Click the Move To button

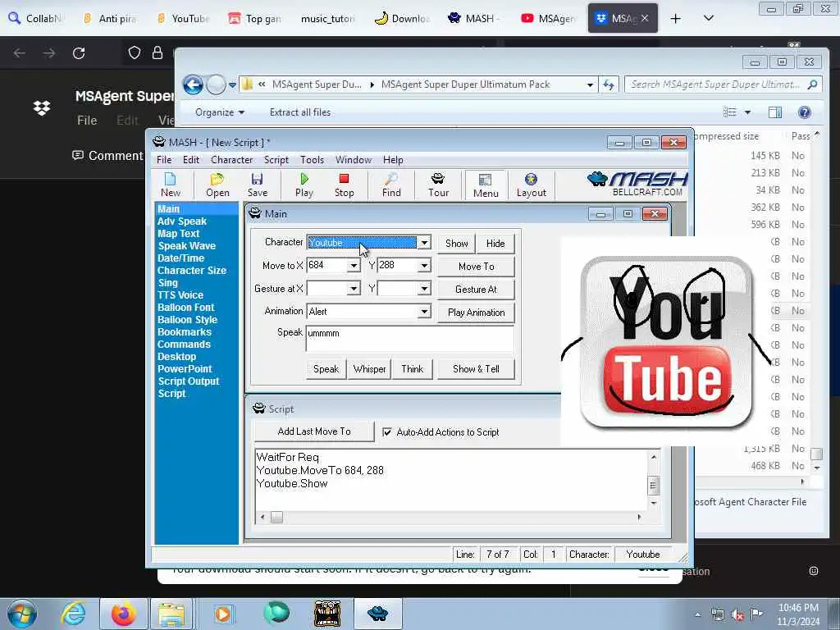click(x=477, y=267)
